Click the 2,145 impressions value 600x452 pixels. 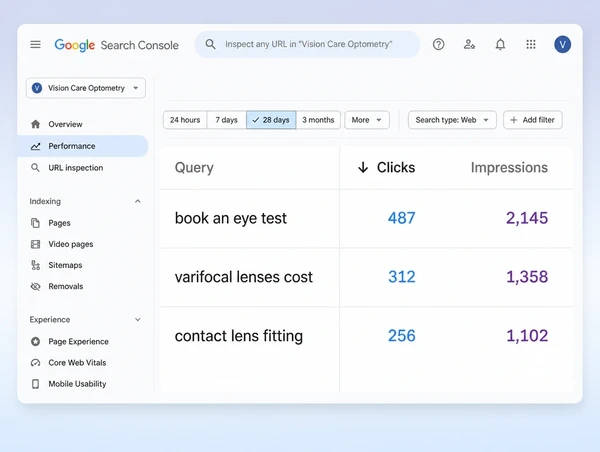527,218
